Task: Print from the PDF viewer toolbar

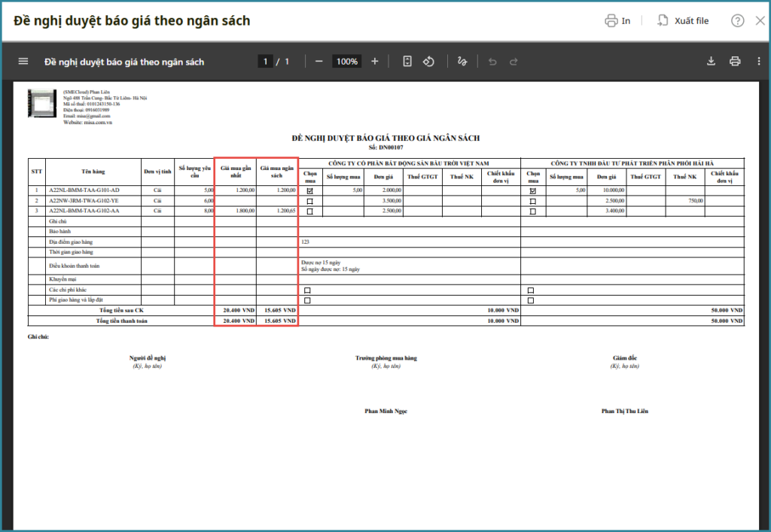Action: click(x=735, y=62)
